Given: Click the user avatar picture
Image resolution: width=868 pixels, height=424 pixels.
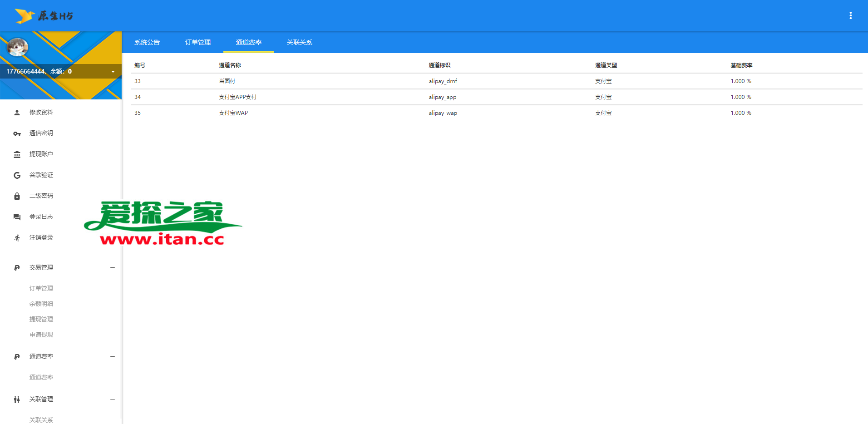Looking at the screenshot, I should (x=18, y=47).
